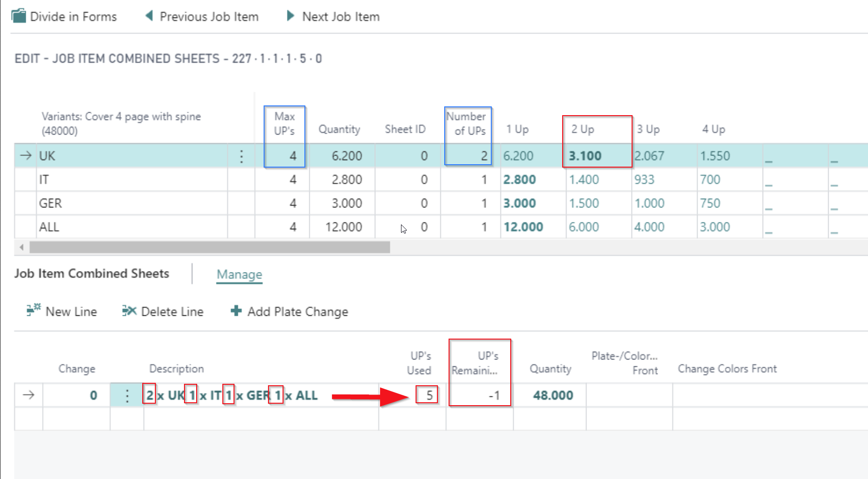
Task: Click the row selector arrow for UK
Action: pyautogui.click(x=26, y=155)
